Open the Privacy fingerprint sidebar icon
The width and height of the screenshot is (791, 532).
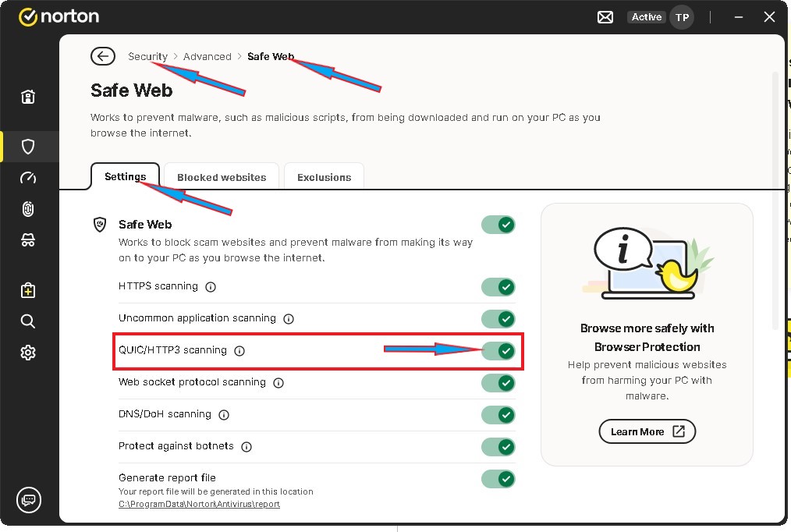pos(28,209)
